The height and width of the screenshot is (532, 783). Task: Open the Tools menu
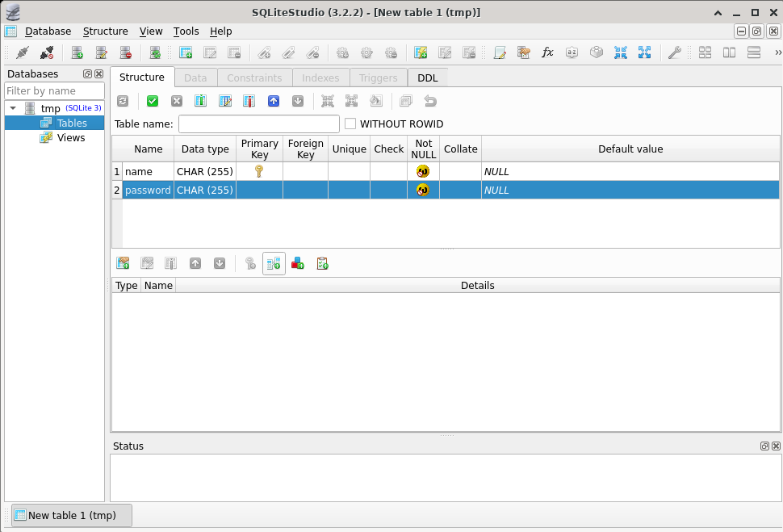[186, 31]
